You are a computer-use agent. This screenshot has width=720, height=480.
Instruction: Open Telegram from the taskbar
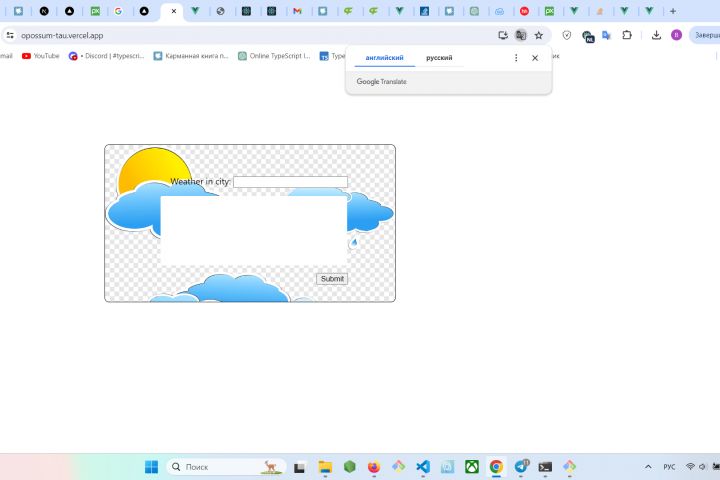[521, 467]
